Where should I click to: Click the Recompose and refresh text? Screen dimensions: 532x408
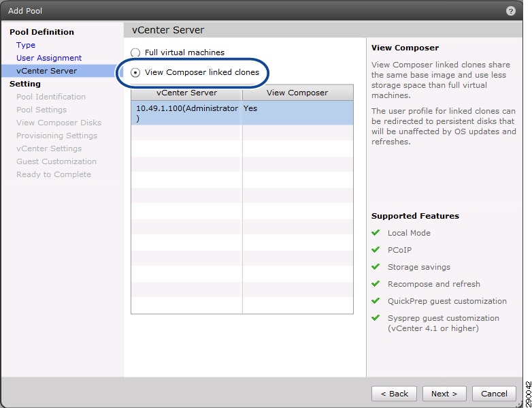tap(434, 284)
